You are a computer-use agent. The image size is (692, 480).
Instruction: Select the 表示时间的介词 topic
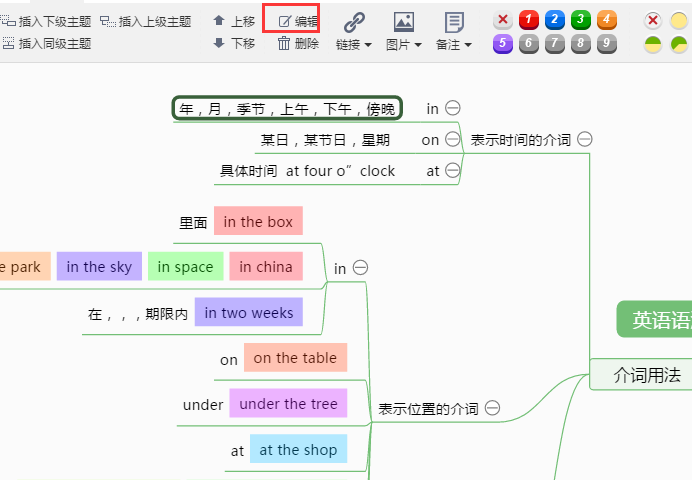coord(520,140)
